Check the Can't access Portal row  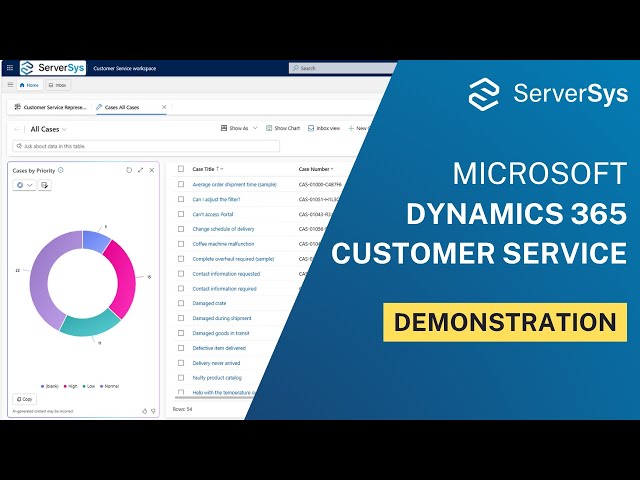click(x=181, y=214)
